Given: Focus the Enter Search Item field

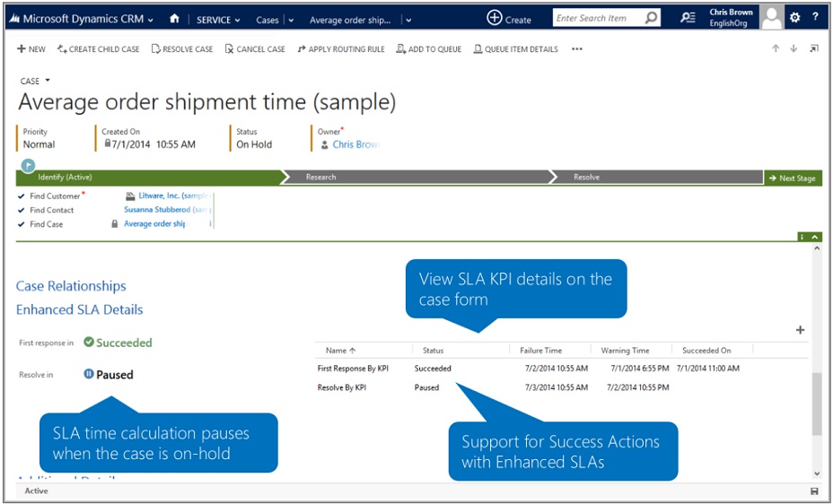Looking at the screenshot, I should [x=598, y=18].
